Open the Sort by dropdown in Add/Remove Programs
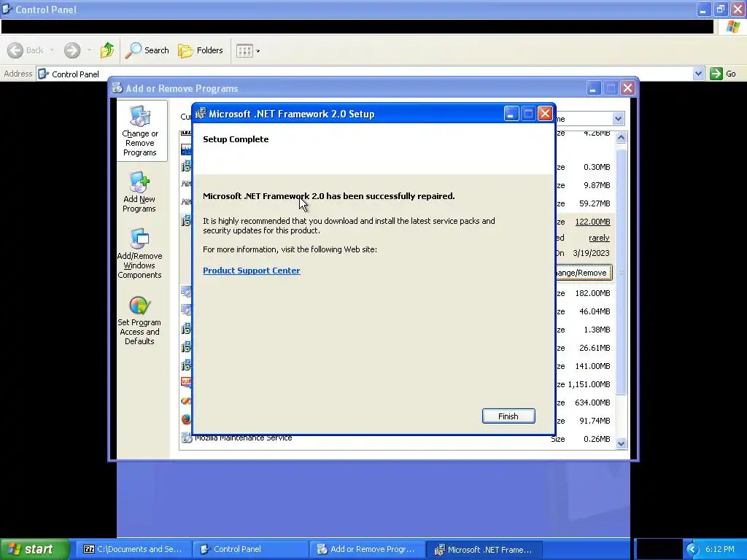This screenshot has height=560, width=747. point(618,119)
